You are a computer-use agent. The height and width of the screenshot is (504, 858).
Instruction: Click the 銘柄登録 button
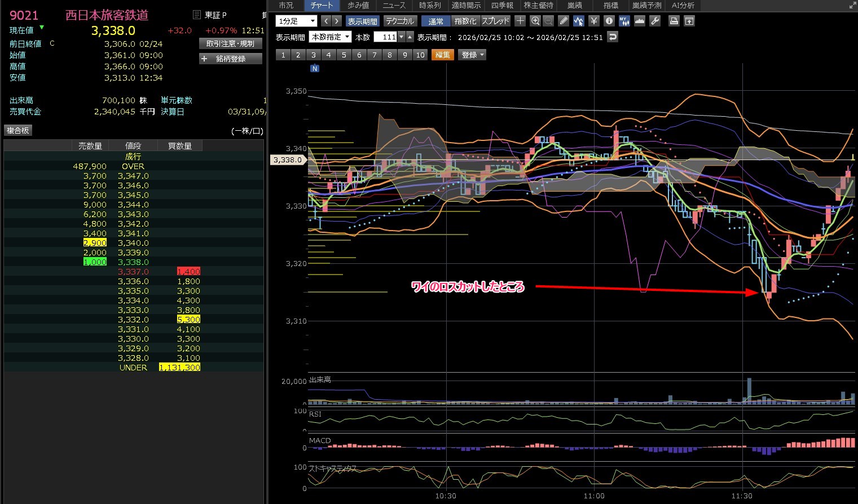click(231, 59)
